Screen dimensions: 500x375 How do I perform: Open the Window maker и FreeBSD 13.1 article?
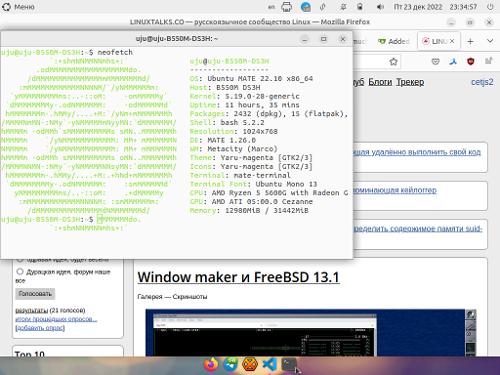pyautogui.click(x=238, y=277)
